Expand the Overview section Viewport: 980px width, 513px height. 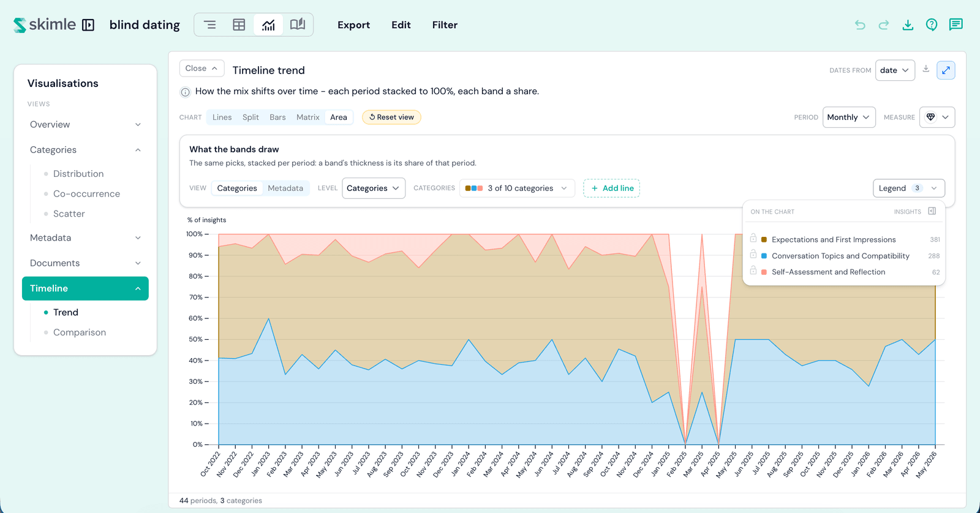point(85,124)
